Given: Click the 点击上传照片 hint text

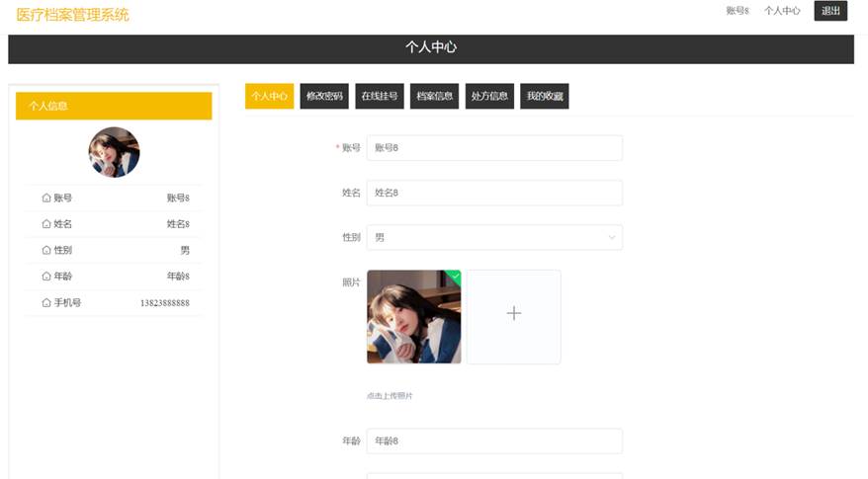Looking at the screenshot, I should click(x=390, y=396).
